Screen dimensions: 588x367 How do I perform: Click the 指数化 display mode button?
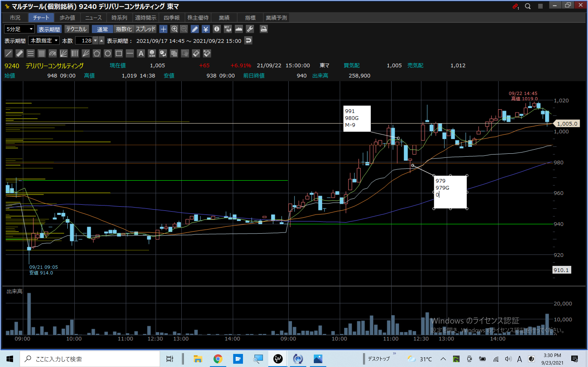[124, 29]
